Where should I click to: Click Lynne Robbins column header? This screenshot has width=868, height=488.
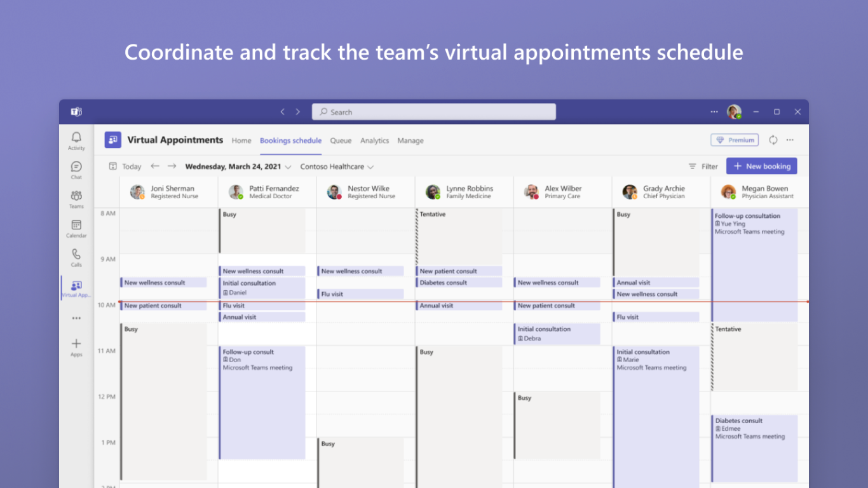click(x=465, y=192)
